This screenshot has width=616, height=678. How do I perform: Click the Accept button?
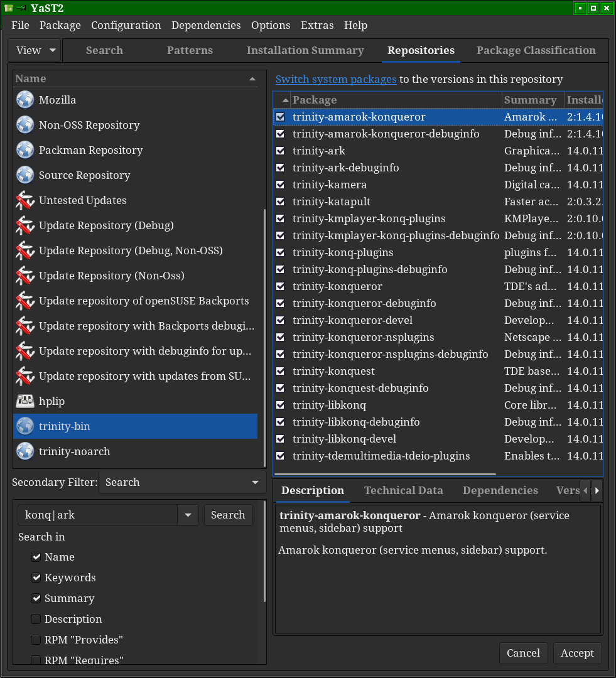point(578,653)
